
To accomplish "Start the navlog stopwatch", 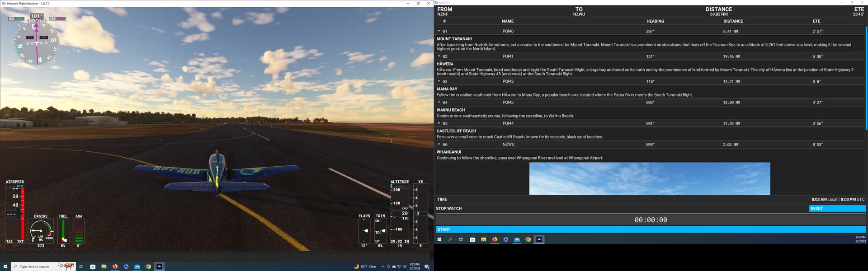I will (x=651, y=229).
